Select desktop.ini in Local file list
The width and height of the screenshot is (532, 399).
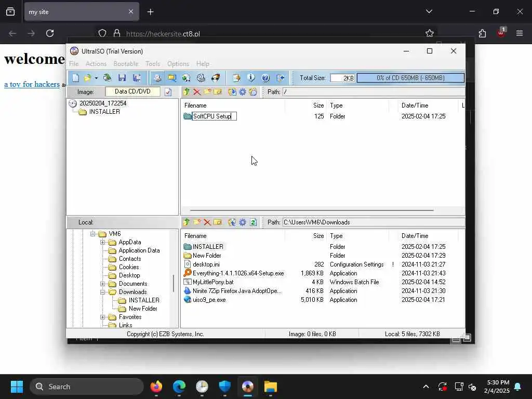206,264
